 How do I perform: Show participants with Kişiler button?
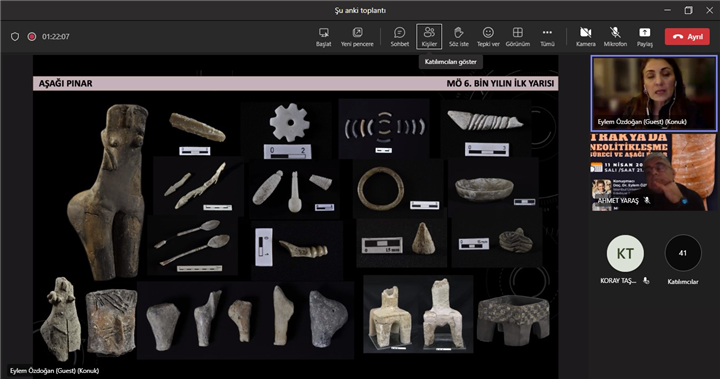click(x=429, y=37)
